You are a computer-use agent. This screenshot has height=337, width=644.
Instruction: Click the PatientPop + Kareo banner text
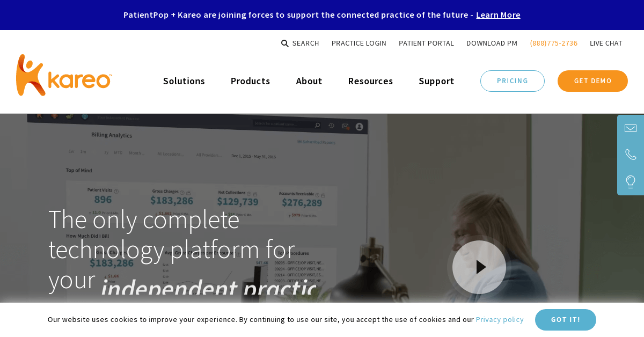click(x=298, y=15)
